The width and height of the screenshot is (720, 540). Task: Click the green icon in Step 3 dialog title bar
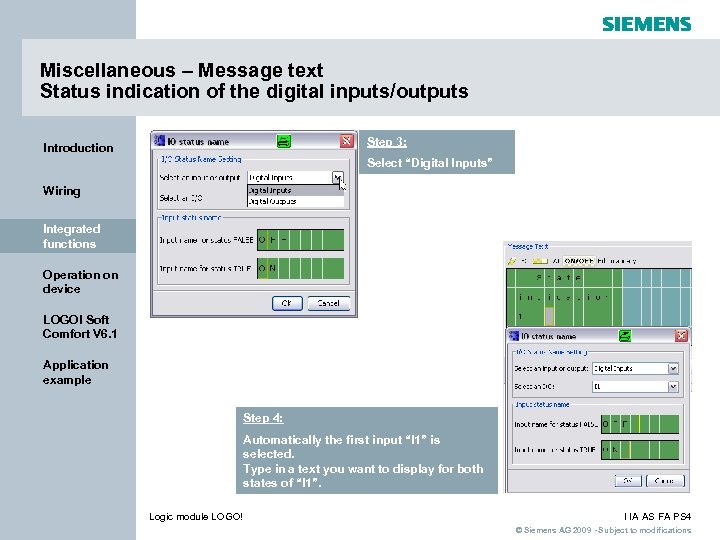[284, 141]
